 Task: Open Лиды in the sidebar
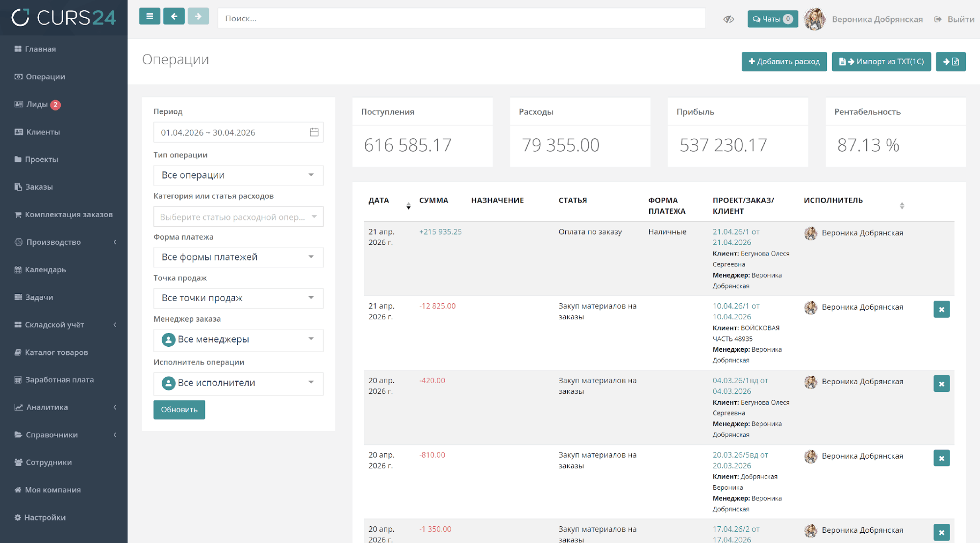coord(37,104)
